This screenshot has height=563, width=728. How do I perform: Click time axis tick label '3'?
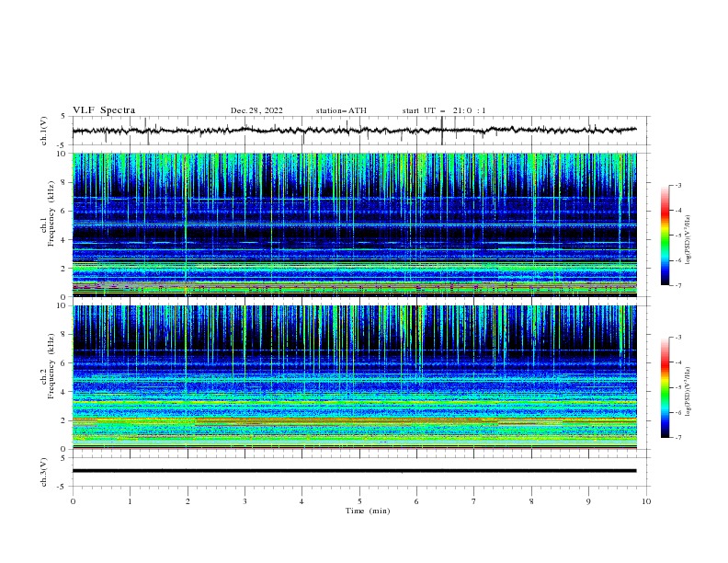click(245, 501)
